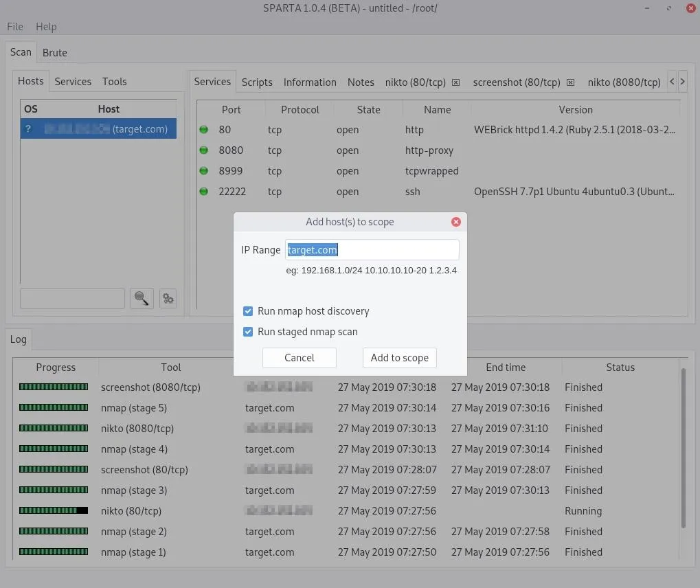
Task: Click progress bar for screenshot (8080/tcp)
Action: (x=54, y=387)
